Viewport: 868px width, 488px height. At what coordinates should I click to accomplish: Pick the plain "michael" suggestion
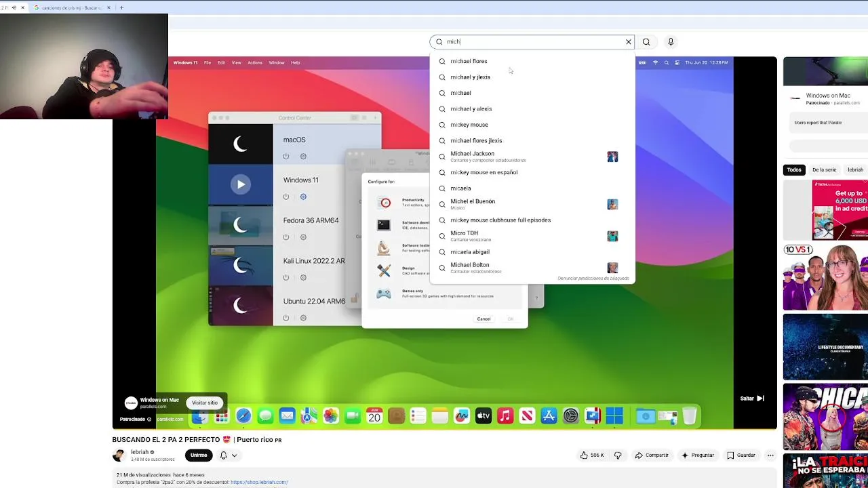(x=532, y=93)
